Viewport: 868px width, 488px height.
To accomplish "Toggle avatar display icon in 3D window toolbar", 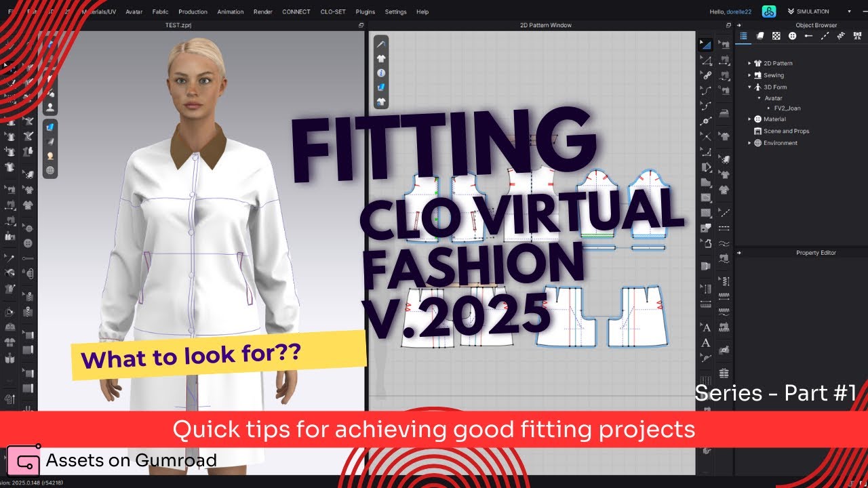I will click(x=50, y=106).
